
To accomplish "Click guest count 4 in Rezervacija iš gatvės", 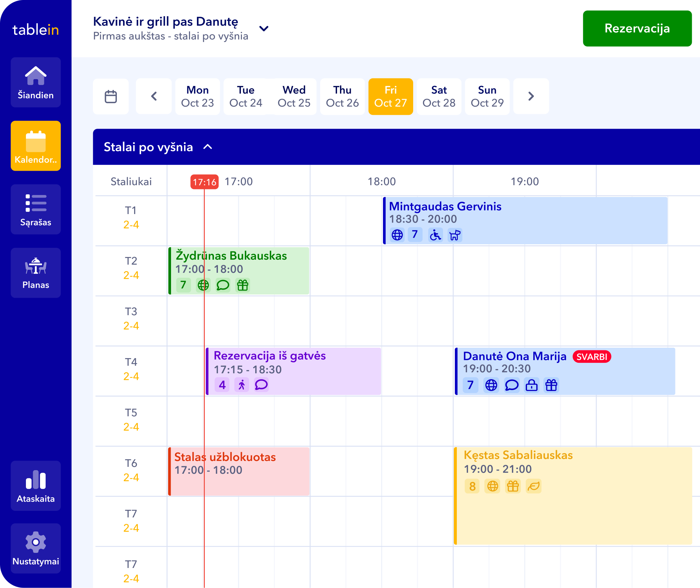I will pos(222,385).
